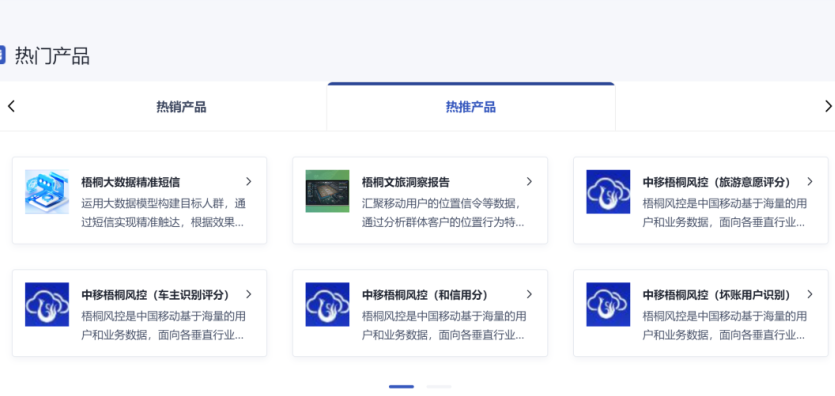
Task: Expand 旅游意愿评分 card chevron
Action: (810, 182)
